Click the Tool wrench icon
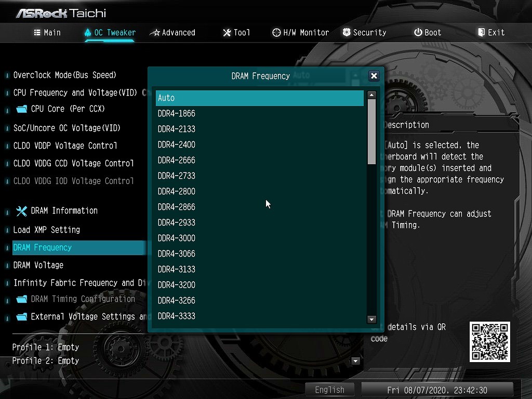This screenshot has height=399, width=532. (227, 33)
